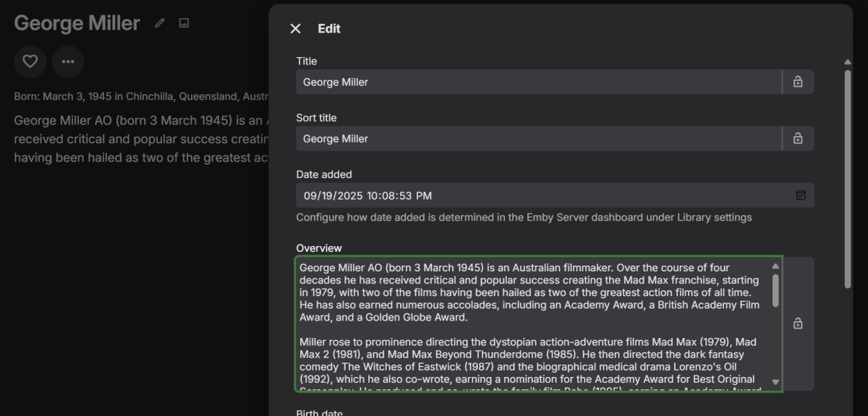Screen dimensions: 868x416
Task: Toggle the lock for the Sort title field
Action: pyautogui.click(x=798, y=138)
